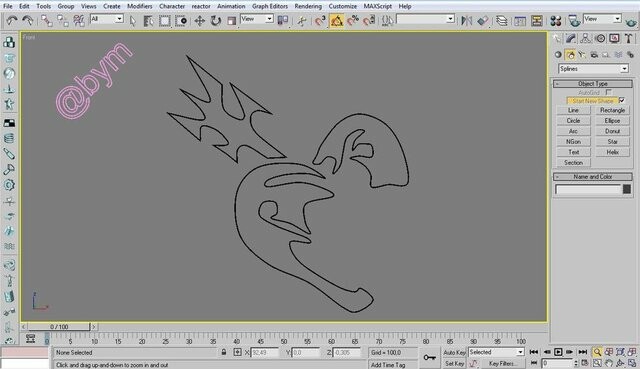Open the reference coordinate system 'View' dropdown
640x369 pixels.
269,19
